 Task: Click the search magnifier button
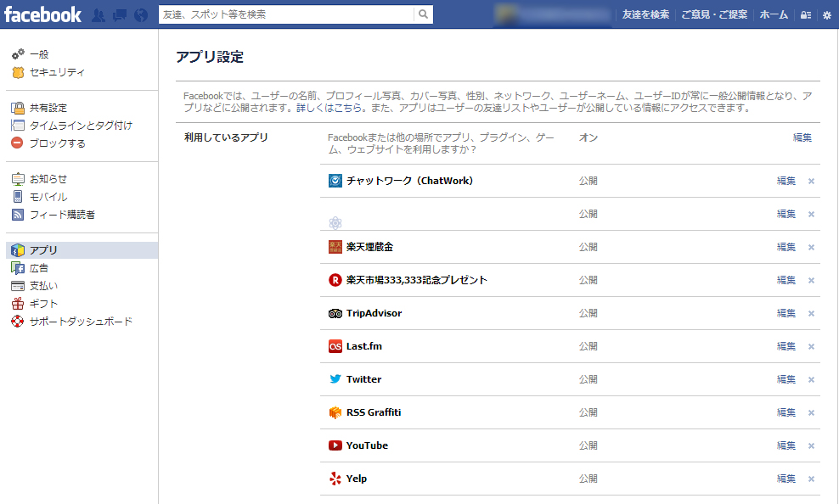[x=423, y=14]
